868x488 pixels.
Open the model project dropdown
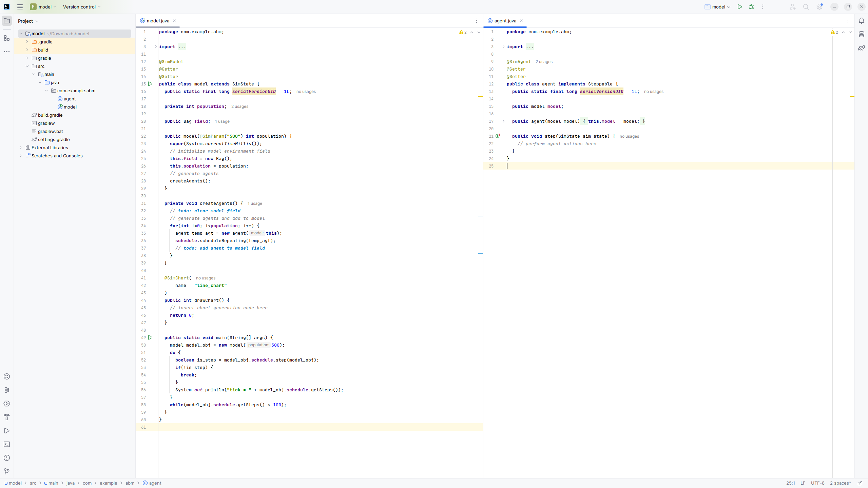[x=43, y=7]
